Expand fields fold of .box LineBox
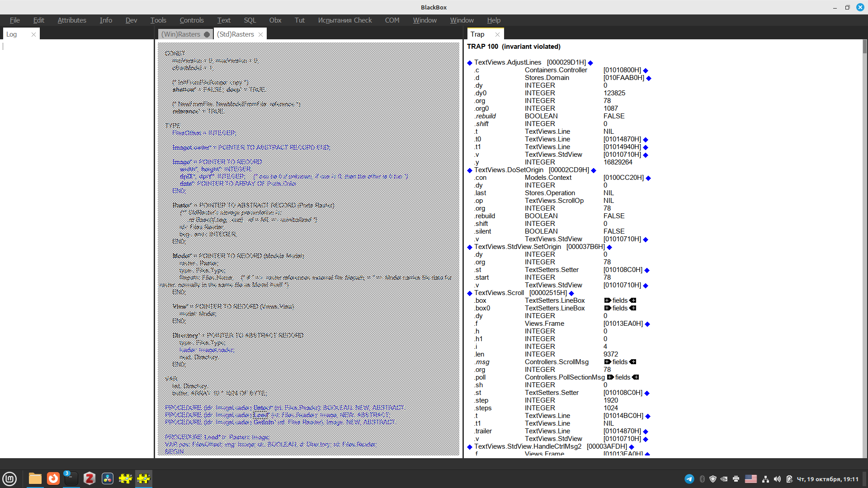Image resolution: width=868 pixels, height=488 pixels. (608, 300)
